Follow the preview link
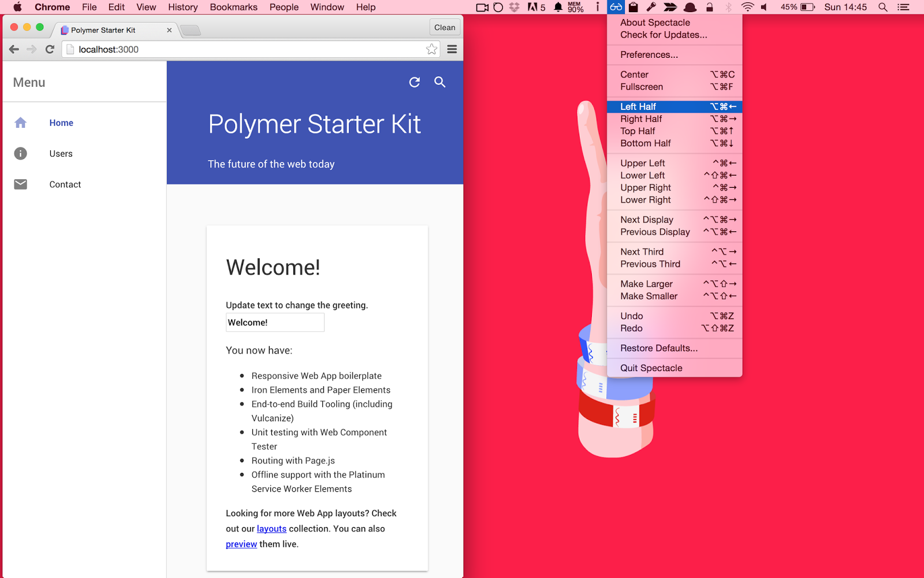Image resolution: width=924 pixels, height=578 pixels. (241, 544)
